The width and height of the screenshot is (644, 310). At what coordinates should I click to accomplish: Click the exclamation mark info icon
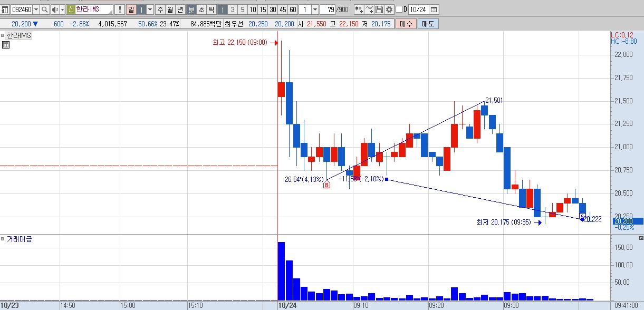tap(119, 9)
